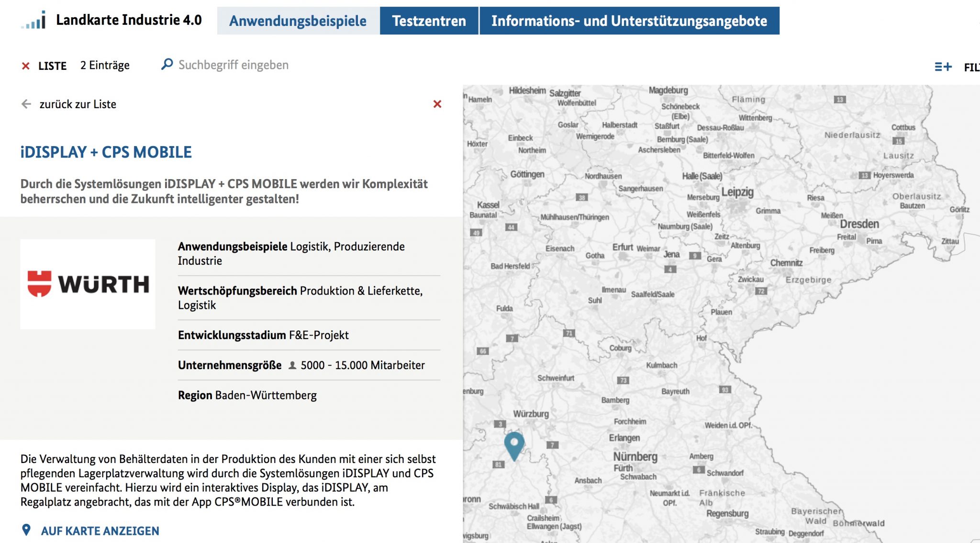Click the blue map pin marker on the map
980x543 pixels.
click(514, 446)
